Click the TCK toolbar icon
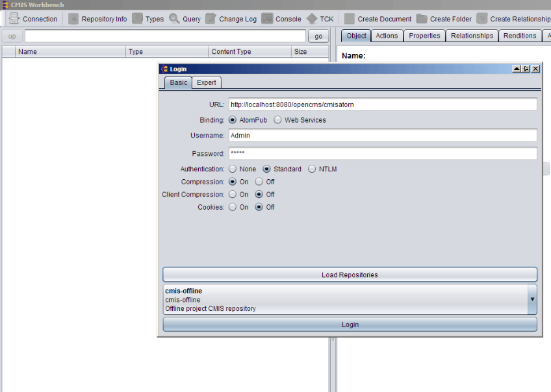This screenshot has height=392, width=551. pyautogui.click(x=312, y=19)
